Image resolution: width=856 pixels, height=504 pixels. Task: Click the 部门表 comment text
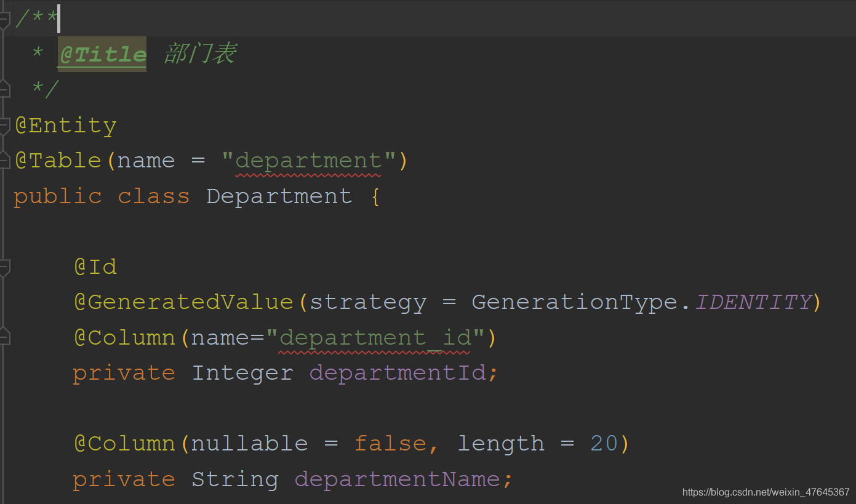point(201,54)
